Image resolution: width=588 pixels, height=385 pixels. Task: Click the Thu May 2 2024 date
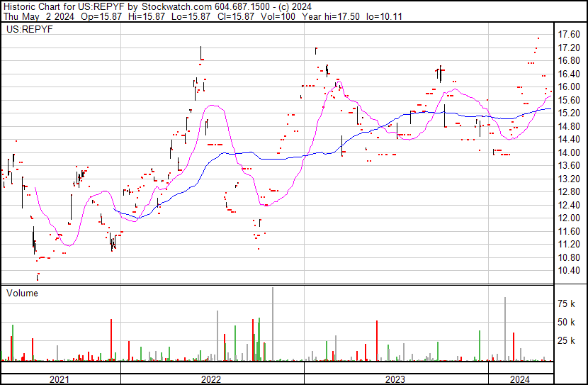[39, 16]
